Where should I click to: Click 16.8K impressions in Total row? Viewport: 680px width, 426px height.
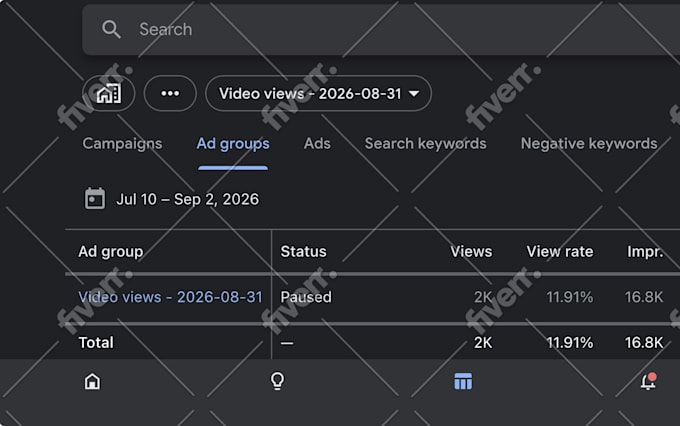(644, 343)
